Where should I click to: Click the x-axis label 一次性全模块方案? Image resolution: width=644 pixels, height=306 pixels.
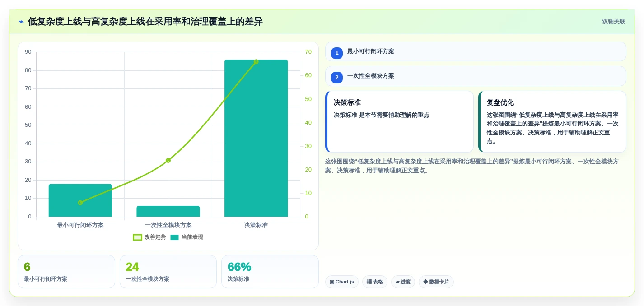(x=168, y=225)
